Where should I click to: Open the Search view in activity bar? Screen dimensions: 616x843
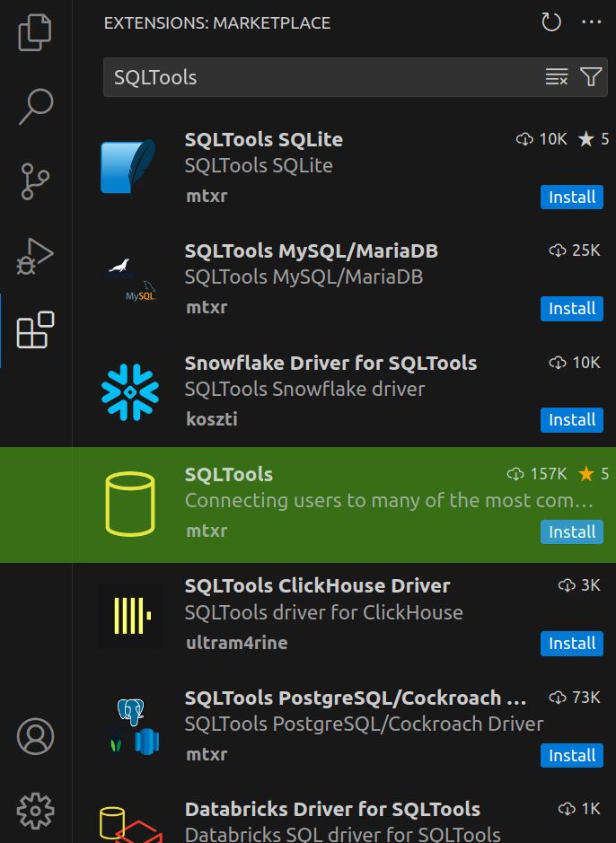point(36,107)
